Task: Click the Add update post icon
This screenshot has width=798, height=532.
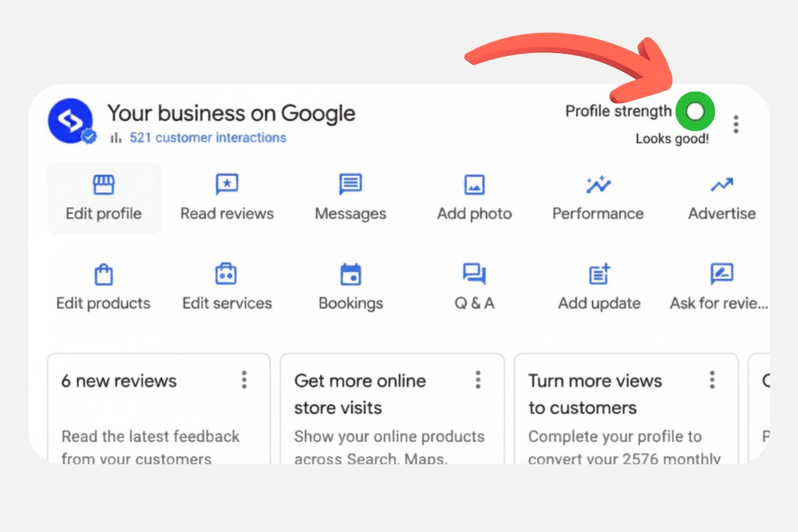Action: 599,274
